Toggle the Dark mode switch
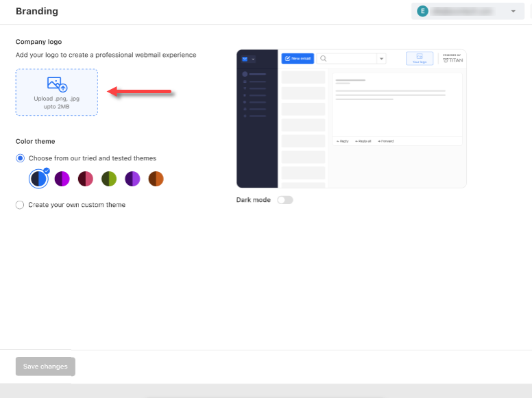 click(285, 200)
